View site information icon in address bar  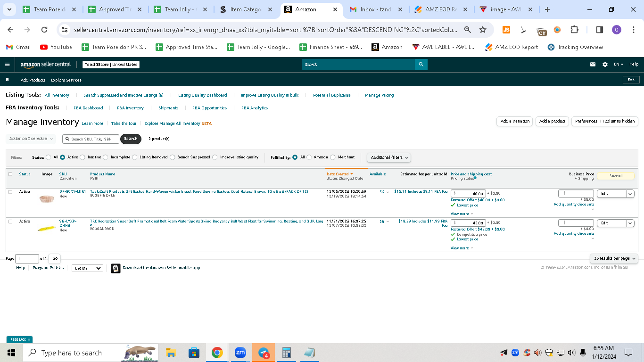pyautogui.click(x=65, y=30)
